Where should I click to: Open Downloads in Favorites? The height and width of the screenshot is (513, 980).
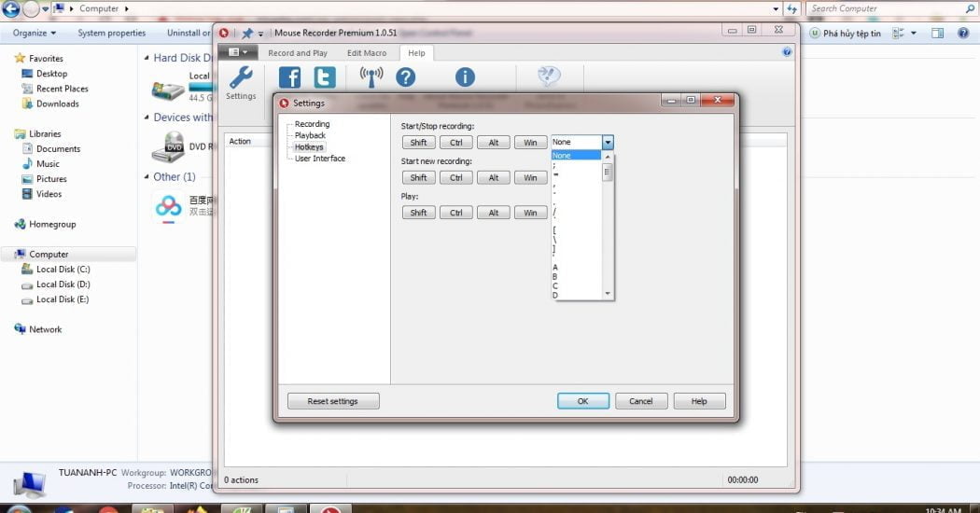tap(58, 104)
